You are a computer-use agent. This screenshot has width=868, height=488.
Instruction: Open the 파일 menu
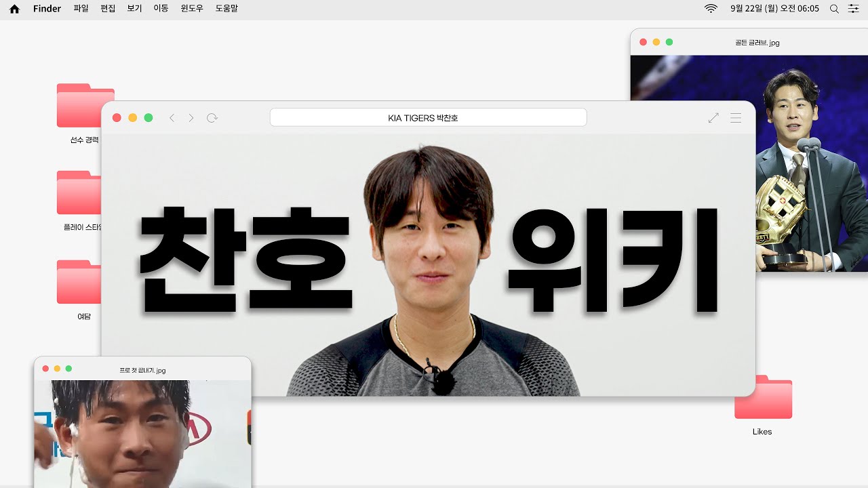pos(81,9)
